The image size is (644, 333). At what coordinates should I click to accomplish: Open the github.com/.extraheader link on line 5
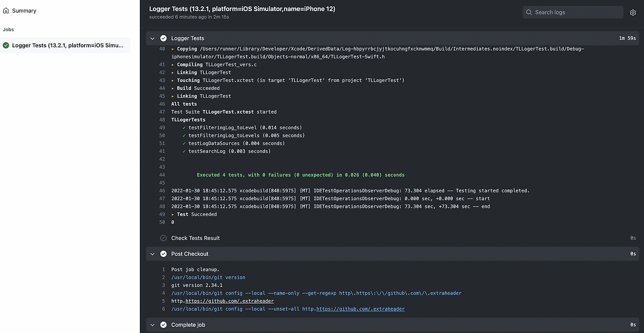click(230, 301)
